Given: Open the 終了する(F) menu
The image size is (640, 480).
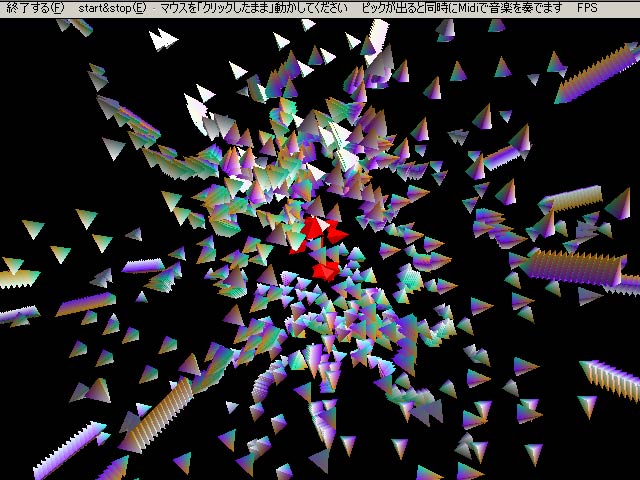Looking at the screenshot, I should pyautogui.click(x=36, y=8).
